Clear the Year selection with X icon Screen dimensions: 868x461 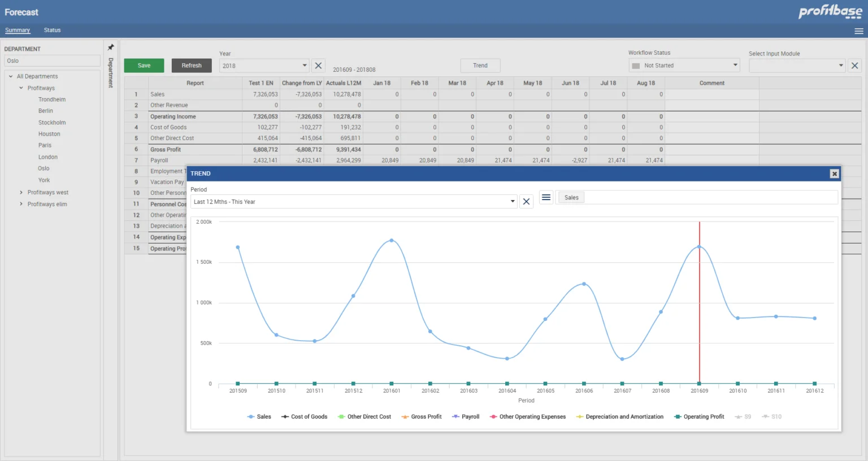click(318, 66)
